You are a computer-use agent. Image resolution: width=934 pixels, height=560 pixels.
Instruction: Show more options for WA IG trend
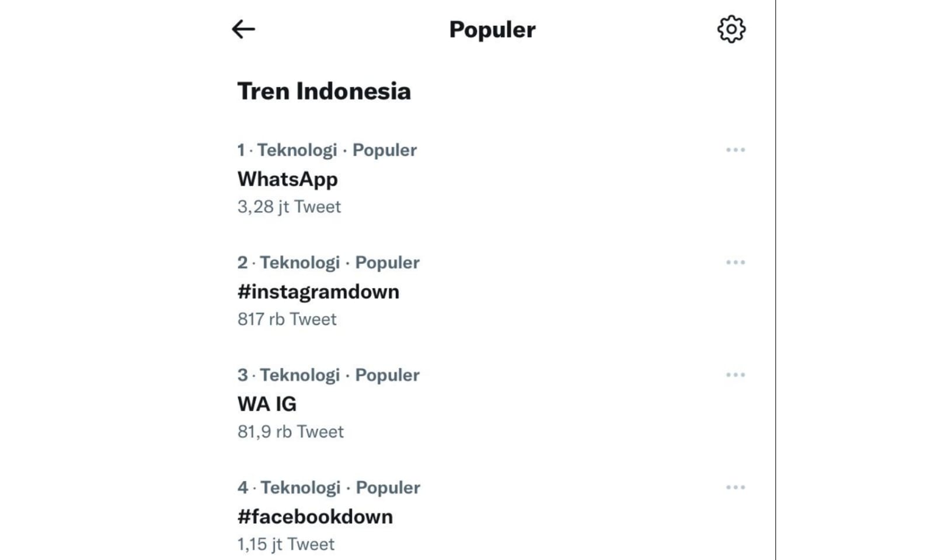coord(735,375)
